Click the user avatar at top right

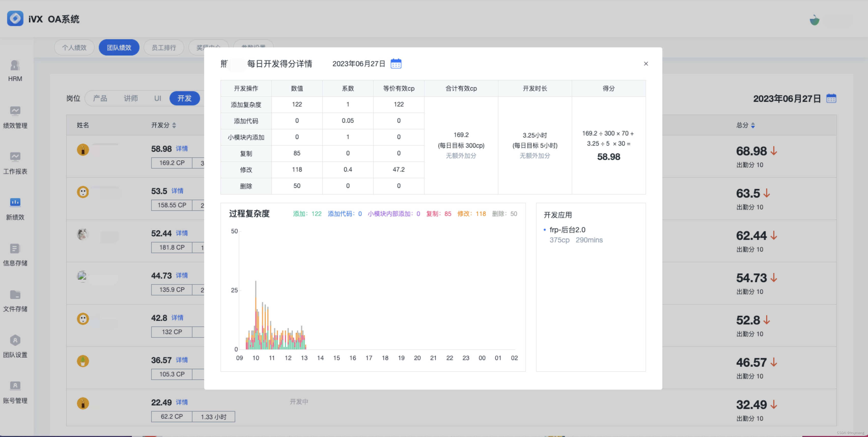[815, 20]
